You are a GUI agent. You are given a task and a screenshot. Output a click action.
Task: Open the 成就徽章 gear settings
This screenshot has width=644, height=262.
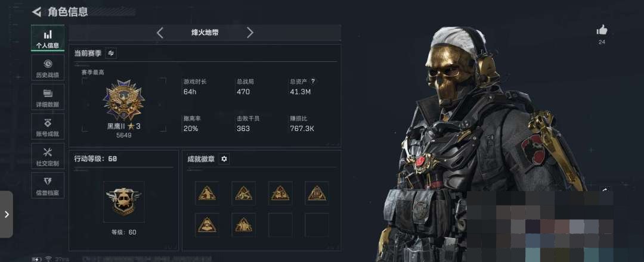point(224,158)
